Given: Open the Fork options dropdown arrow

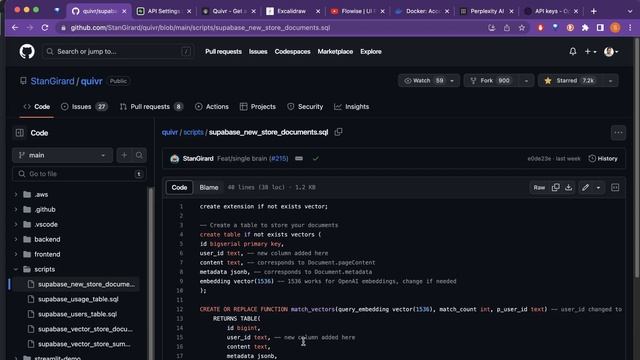Looking at the screenshot, I should point(526,81).
